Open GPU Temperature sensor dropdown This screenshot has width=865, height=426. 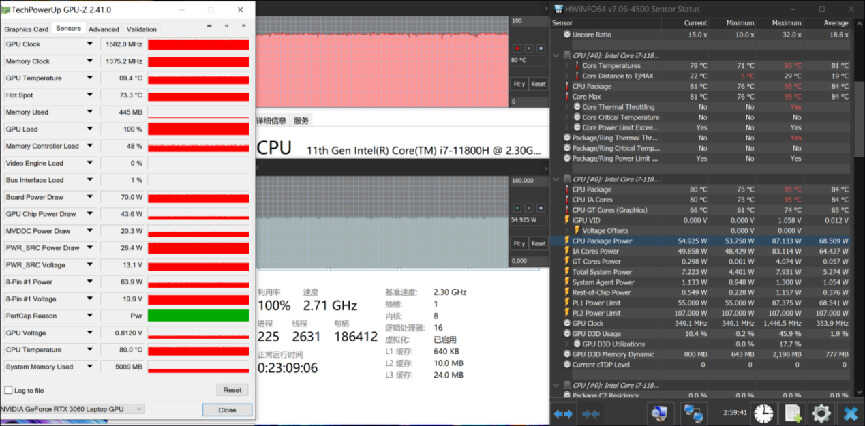pyautogui.click(x=90, y=78)
